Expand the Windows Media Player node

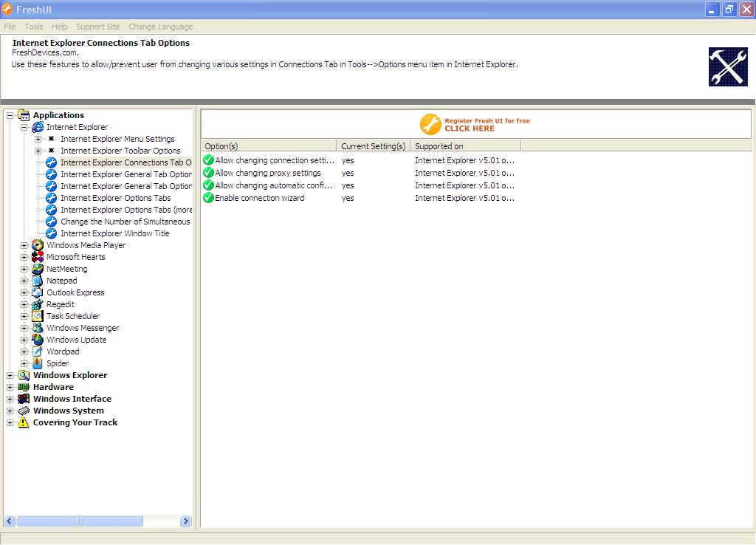[24, 245]
